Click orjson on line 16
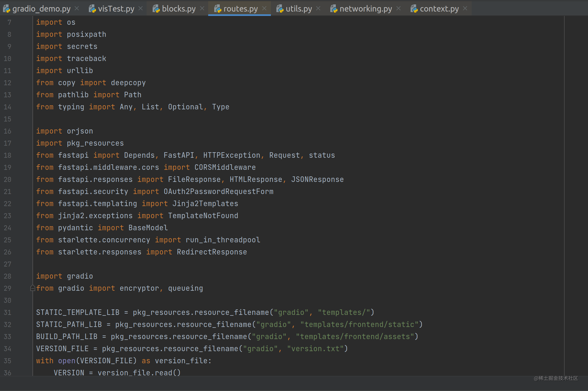Viewport: 588px width, 391px height. [x=80, y=131]
